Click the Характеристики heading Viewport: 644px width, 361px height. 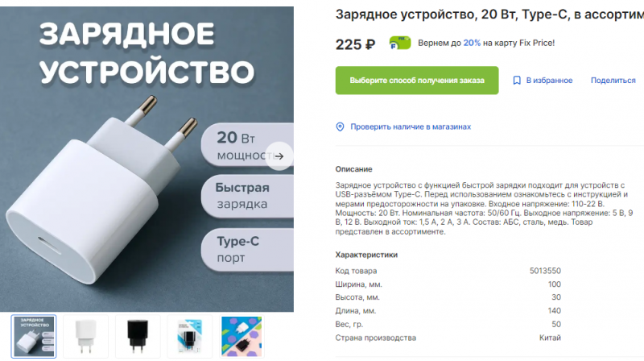pyautogui.click(x=366, y=255)
